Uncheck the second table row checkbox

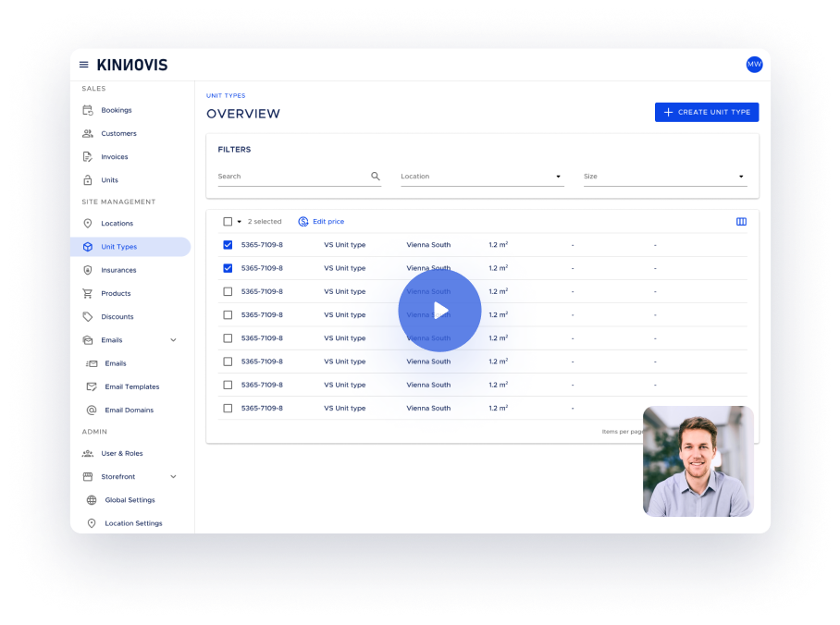tap(228, 268)
